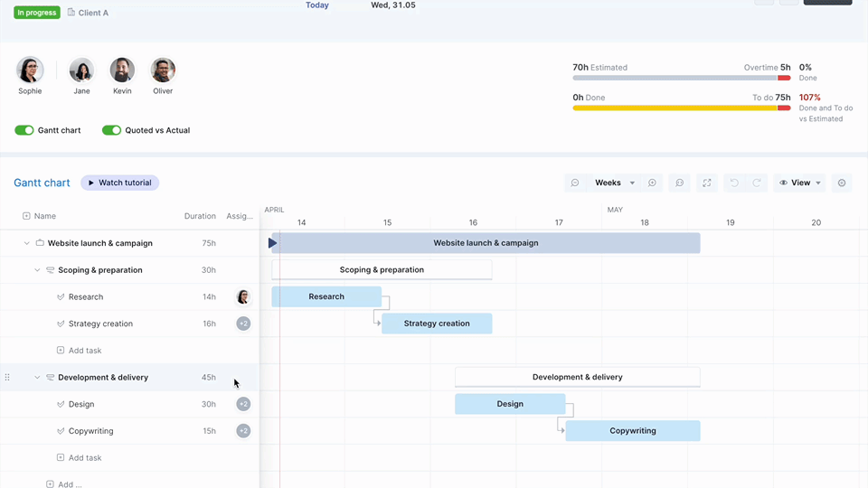Screen dimensions: 868x488
Task: Click week 20 in the timeline header
Action: (x=816, y=222)
